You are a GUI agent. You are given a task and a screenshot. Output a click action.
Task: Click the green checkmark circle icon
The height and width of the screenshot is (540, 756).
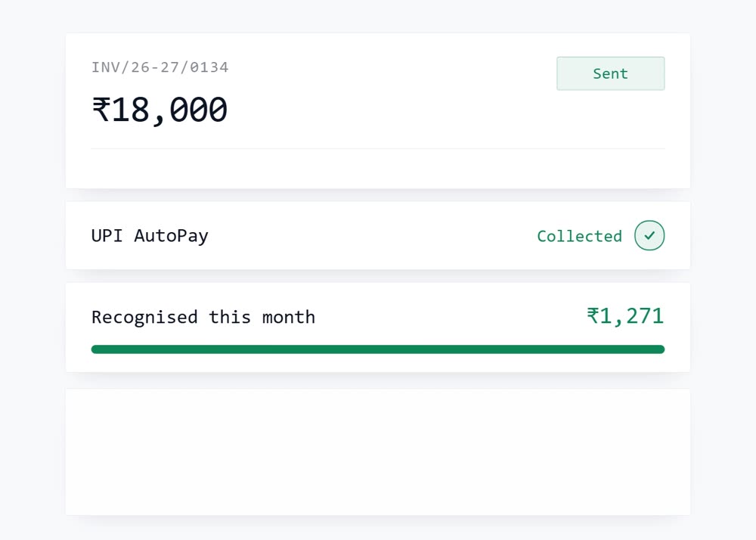tap(649, 235)
